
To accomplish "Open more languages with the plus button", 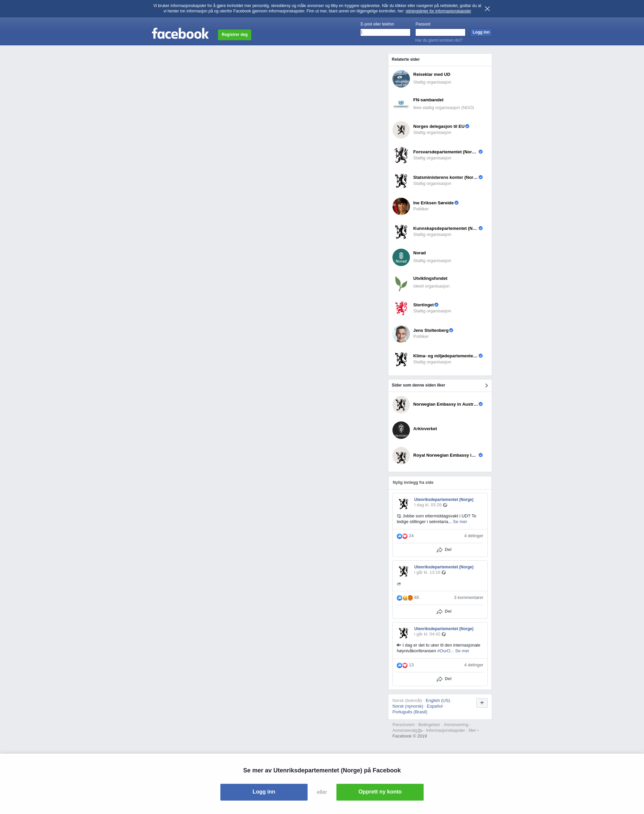I will pos(482,703).
